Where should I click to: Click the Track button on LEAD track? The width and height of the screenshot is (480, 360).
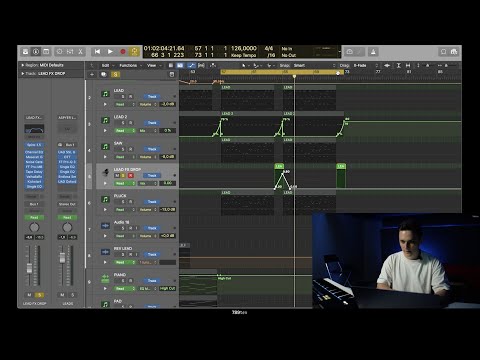click(x=152, y=97)
